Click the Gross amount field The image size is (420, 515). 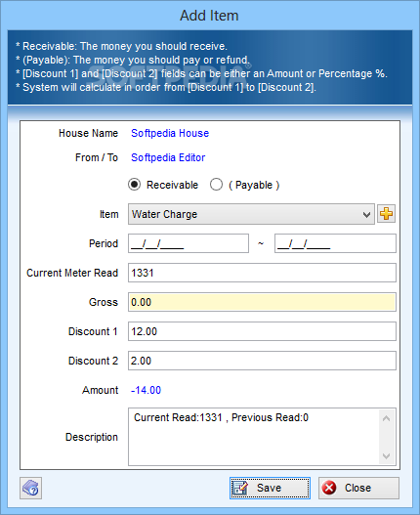(262, 302)
